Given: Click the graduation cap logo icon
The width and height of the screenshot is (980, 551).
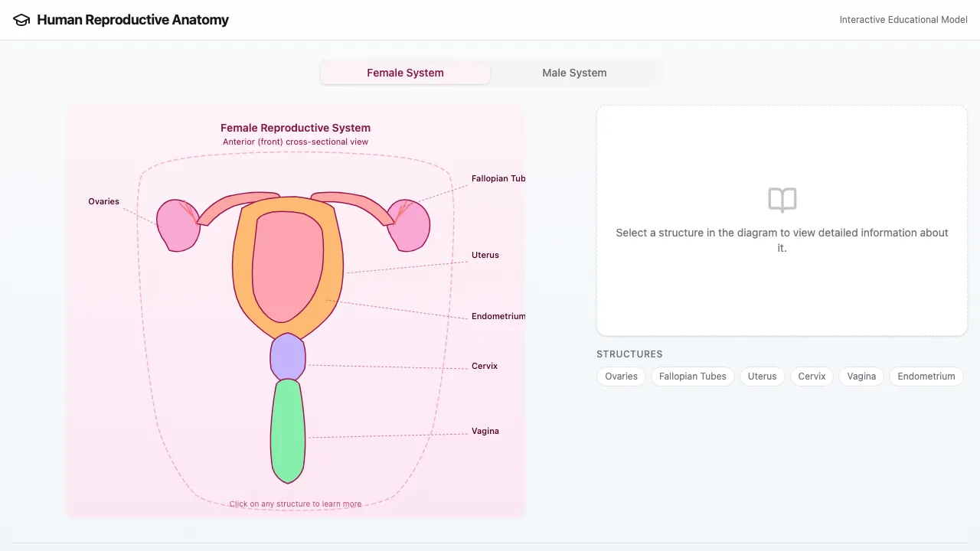Looking at the screenshot, I should pos(21,20).
